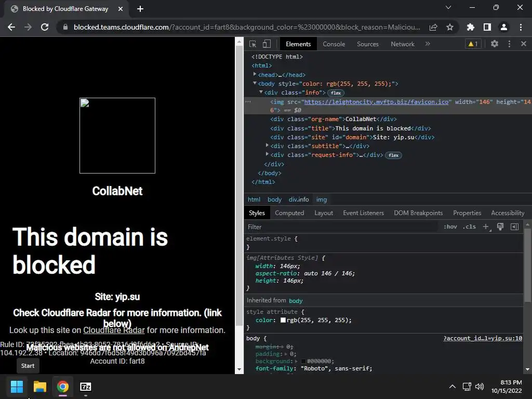532x399 pixels.
Task: Open DevTools customize three-dot menu
Action: pyautogui.click(x=509, y=44)
